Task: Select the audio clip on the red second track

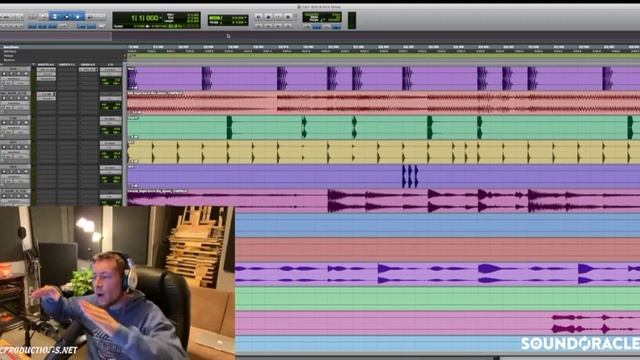Action: [384, 103]
